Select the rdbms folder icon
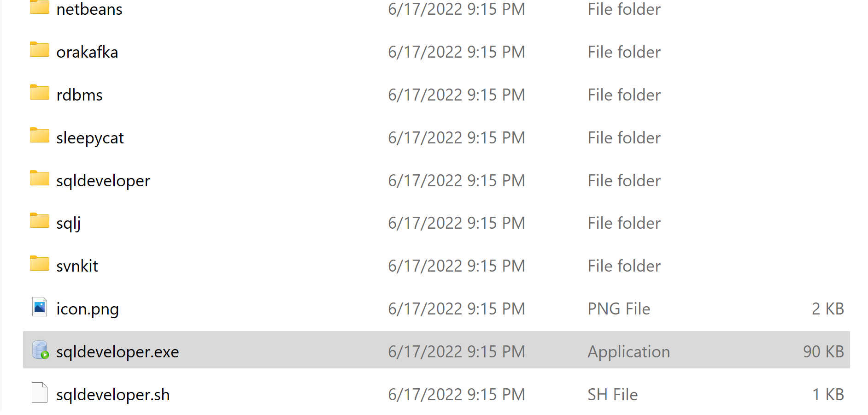 click(40, 92)
